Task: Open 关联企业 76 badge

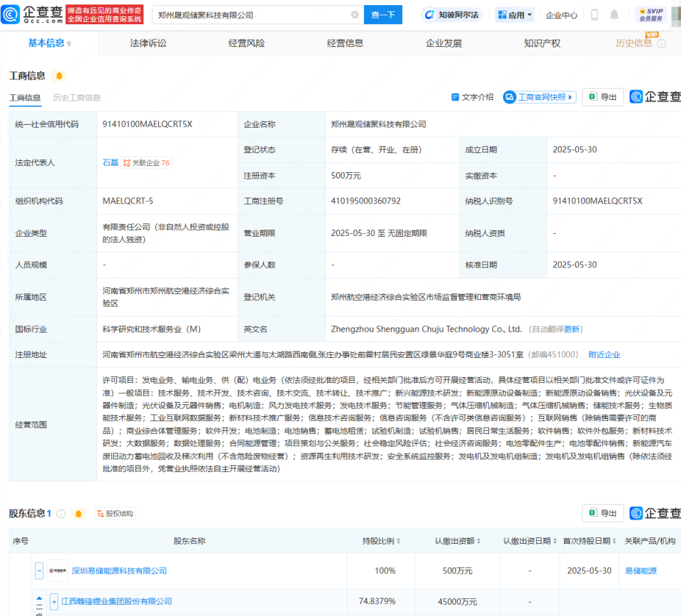Action: click(x=146, y=163)
